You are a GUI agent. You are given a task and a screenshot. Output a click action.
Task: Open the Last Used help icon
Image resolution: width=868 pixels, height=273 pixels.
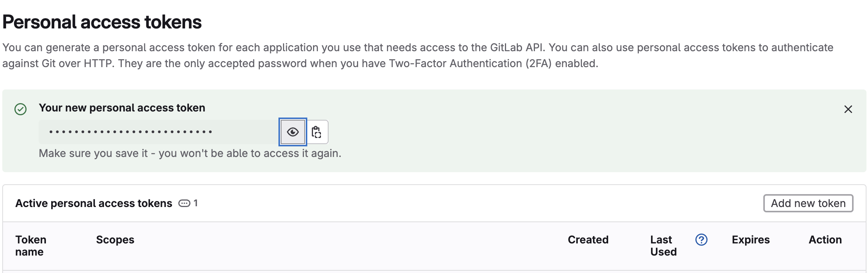(701, 240)
